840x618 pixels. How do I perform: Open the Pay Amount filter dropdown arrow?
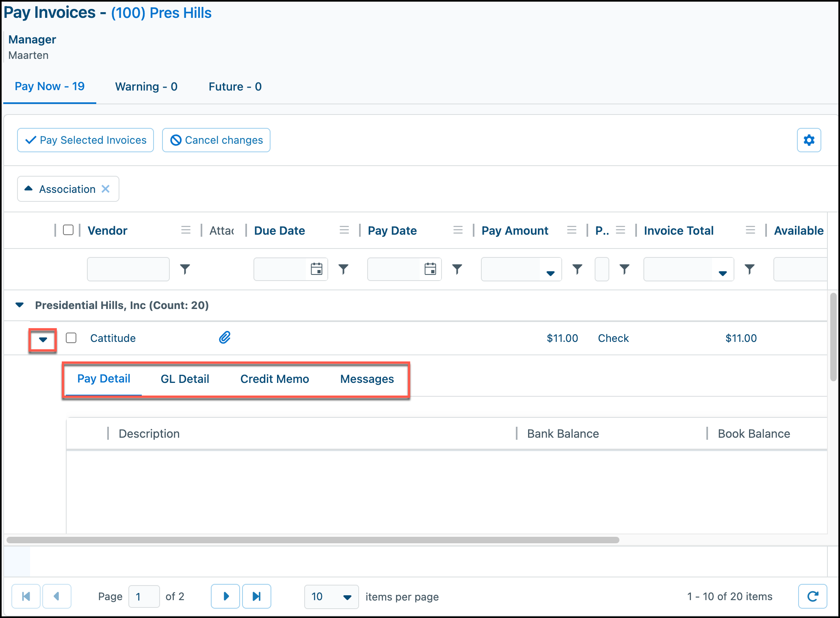coord(550,273)
